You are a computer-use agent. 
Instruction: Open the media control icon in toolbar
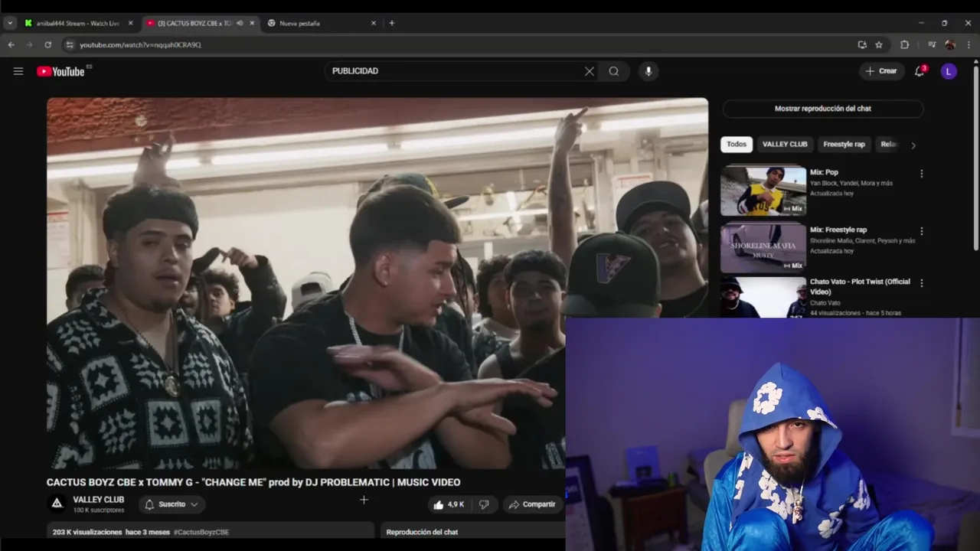(x=932, y=45)
